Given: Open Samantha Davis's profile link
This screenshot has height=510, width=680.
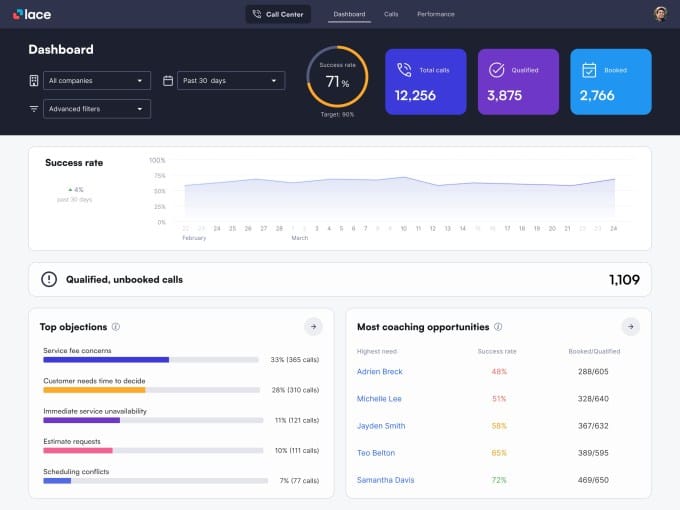Looking at the screenshot, I should [x=385, y=480].
